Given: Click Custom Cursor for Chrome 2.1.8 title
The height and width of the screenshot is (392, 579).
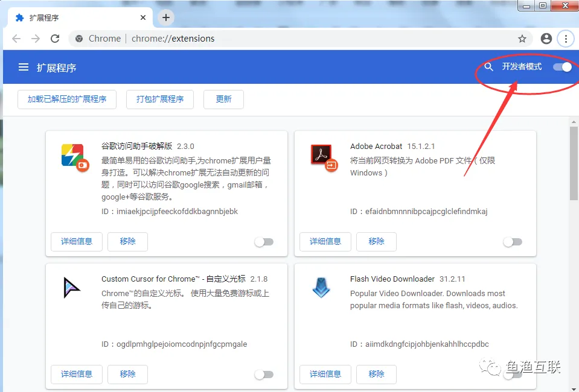Looking at the screenshot, I should click(185, 279).
